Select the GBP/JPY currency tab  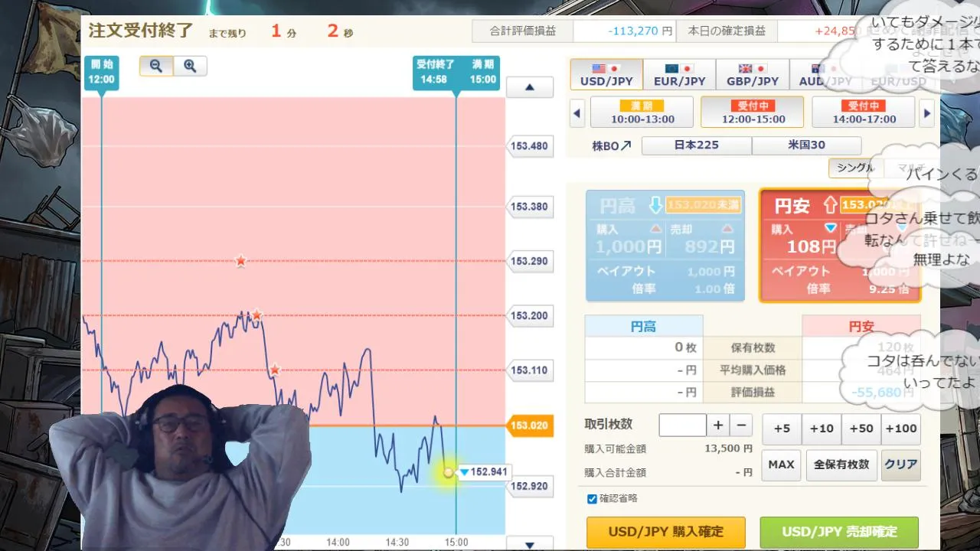(752, 75)
